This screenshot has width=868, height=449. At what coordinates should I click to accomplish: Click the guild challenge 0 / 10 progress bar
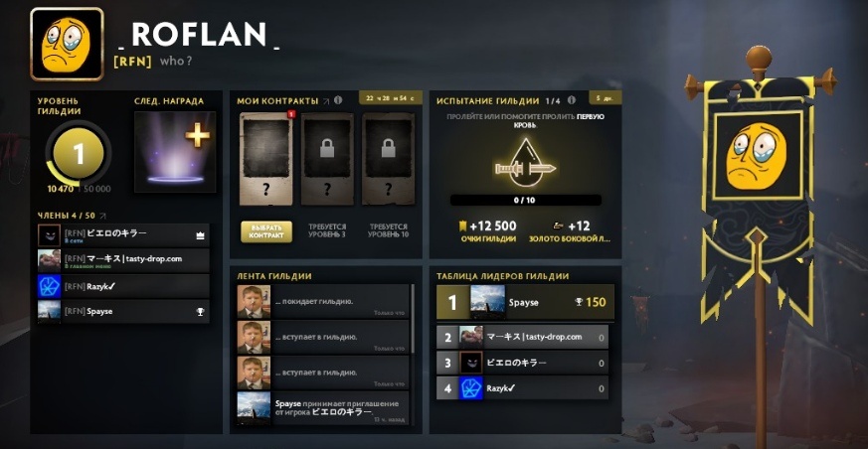(525, 201)
